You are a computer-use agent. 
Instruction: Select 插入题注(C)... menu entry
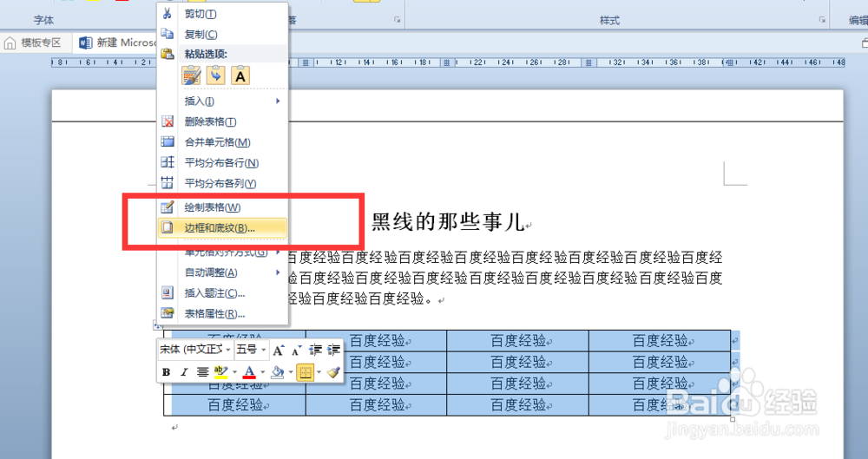pos(222,293)
